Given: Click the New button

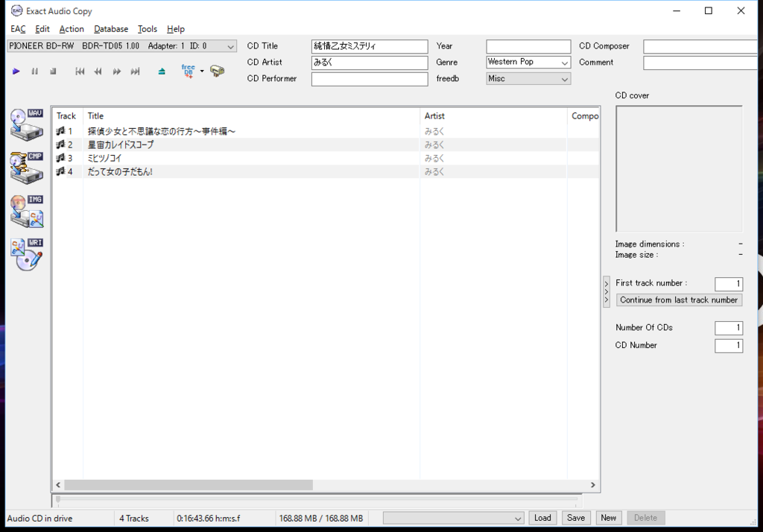Looking at the screenshot, I should (608, 518).
